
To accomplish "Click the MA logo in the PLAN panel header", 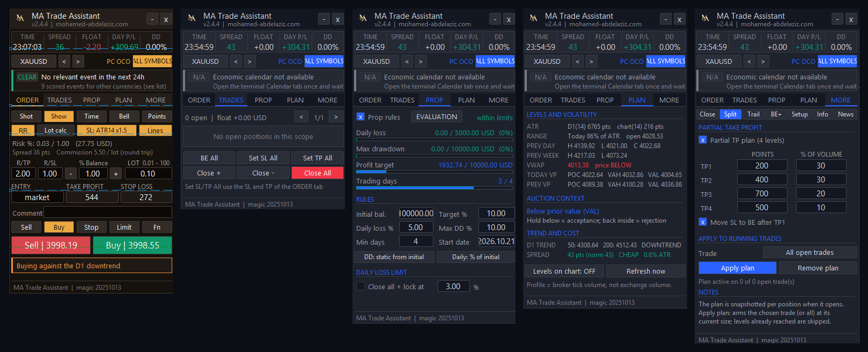I will 533,18.
